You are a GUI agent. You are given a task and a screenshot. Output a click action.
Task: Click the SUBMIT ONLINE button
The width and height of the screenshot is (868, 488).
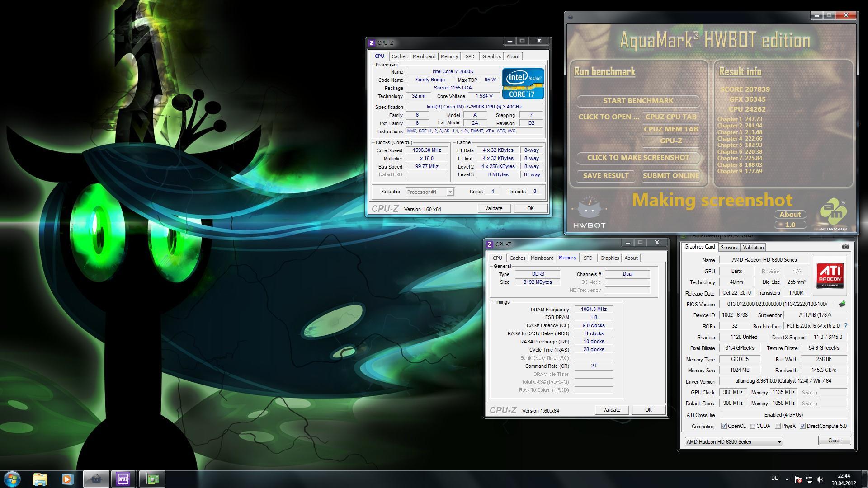[x=671, y=176]
